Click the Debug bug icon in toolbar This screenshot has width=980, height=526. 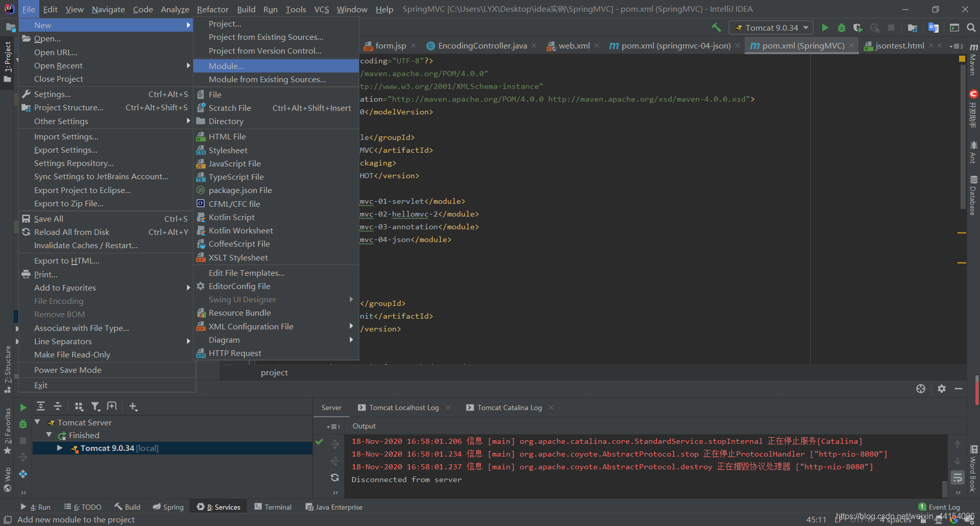click(842, 28)
